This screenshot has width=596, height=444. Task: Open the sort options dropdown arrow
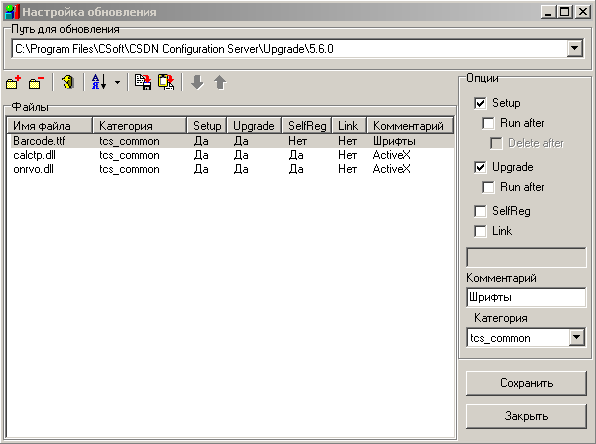117,82
